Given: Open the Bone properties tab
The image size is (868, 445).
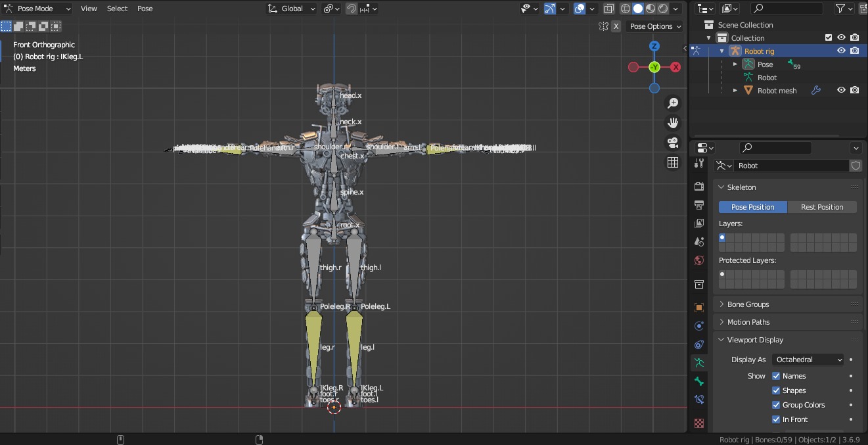Looking at the screenshot, I should 699,381.
